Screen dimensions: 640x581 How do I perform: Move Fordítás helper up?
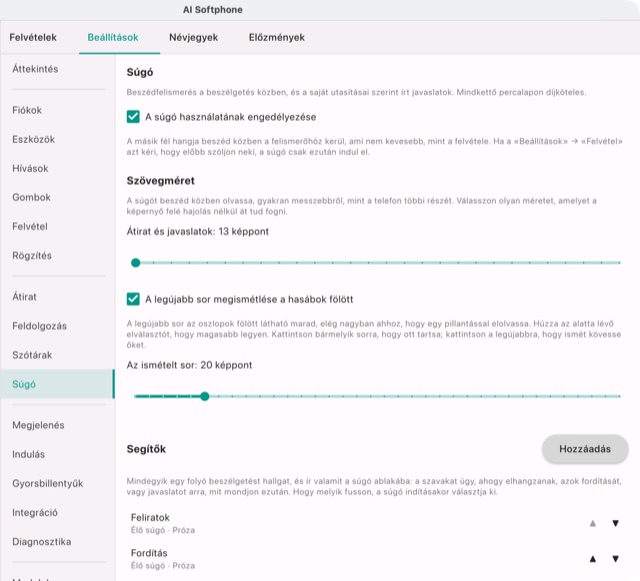pos(593,559)
